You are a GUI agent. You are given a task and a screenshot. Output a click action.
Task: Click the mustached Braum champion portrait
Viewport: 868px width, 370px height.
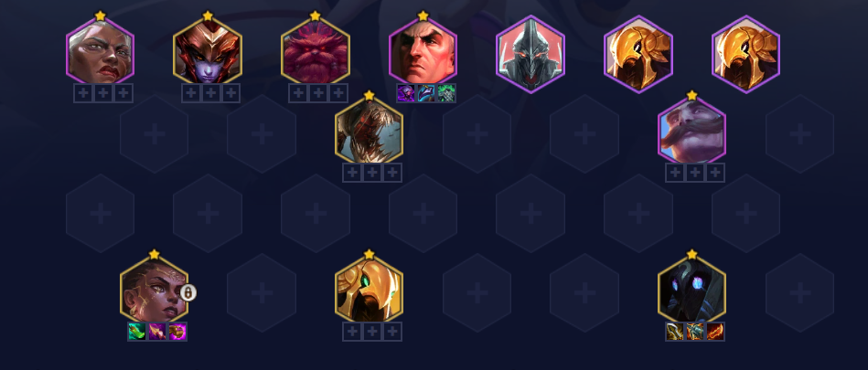[x=692, y=133]
